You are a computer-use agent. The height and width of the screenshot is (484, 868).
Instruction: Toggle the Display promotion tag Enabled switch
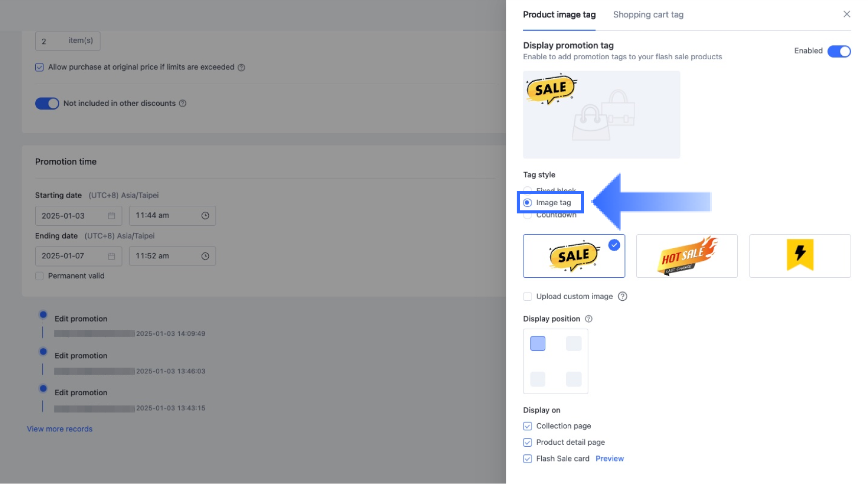point(839,51)
